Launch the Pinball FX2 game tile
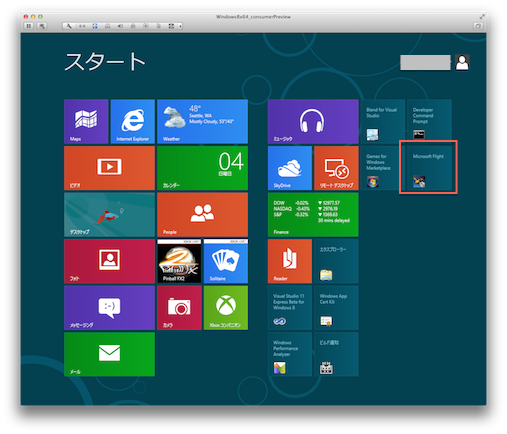The height and width of the screenshot is (434, 507). tap(179, 261)
